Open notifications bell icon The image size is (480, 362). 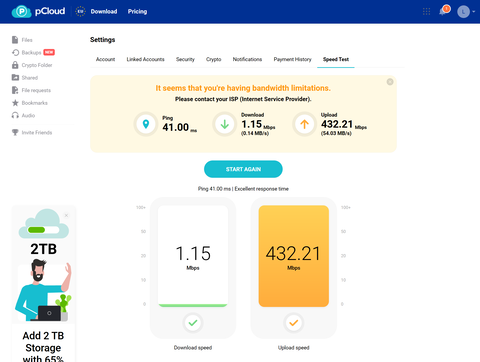443,12
